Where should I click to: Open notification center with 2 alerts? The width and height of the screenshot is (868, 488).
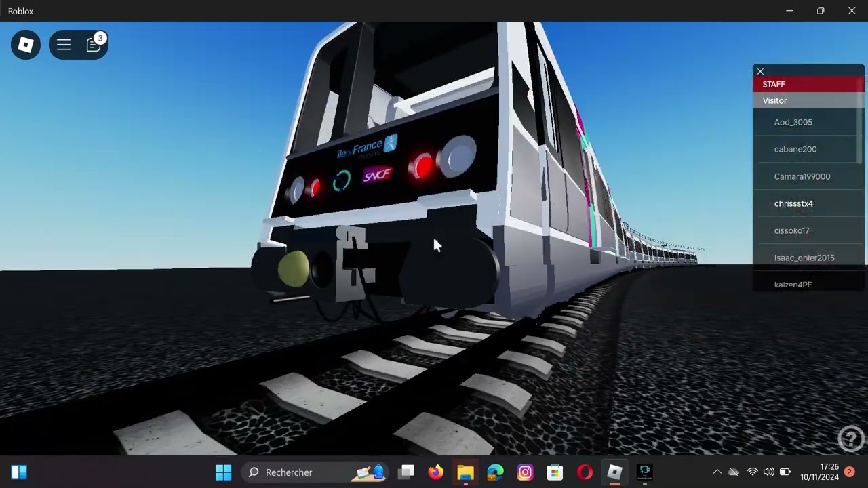[849, 472]
